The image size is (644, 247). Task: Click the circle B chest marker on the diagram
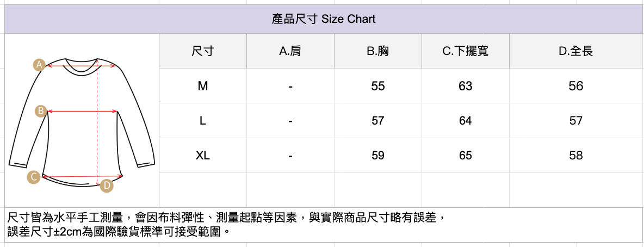40,111
